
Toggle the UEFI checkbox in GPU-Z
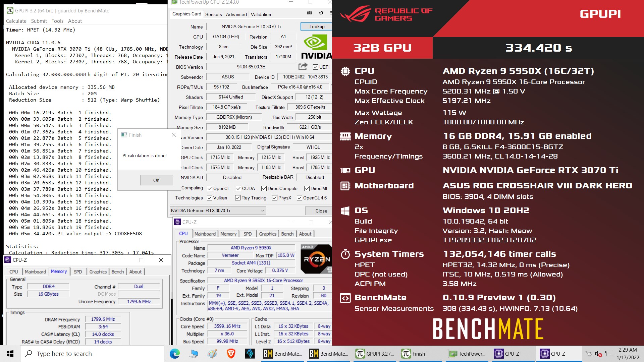(315, 67)
